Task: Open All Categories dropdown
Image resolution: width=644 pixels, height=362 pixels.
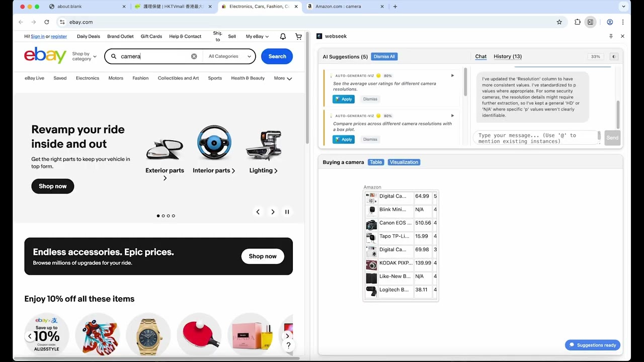Action: pyautogui.click(x=229, y=56)
